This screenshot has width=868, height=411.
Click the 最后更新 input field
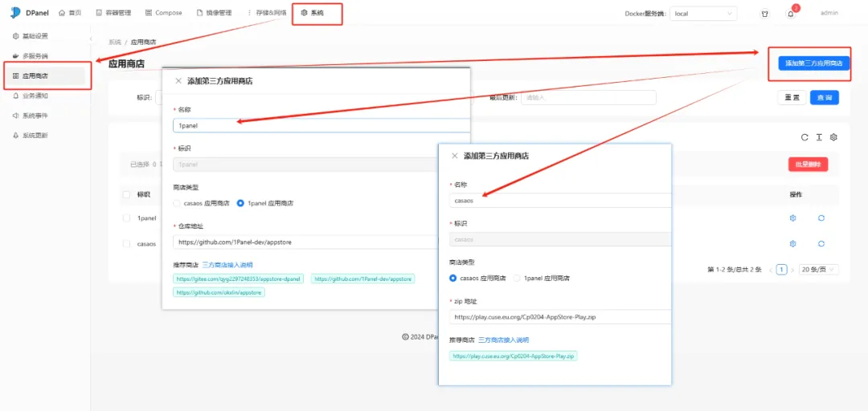tap(588, 97)
